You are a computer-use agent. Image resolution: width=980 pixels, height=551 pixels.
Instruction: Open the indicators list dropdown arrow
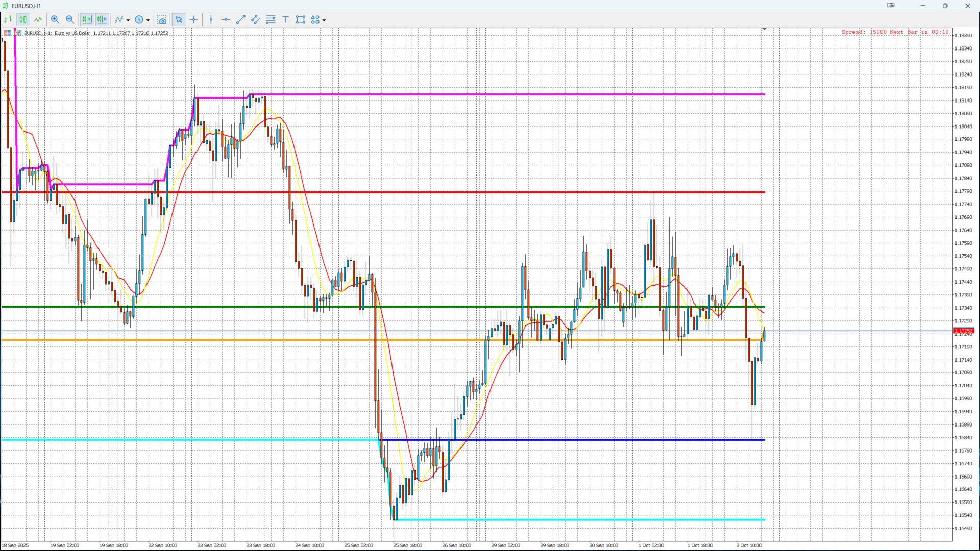(x=128, y=20)
